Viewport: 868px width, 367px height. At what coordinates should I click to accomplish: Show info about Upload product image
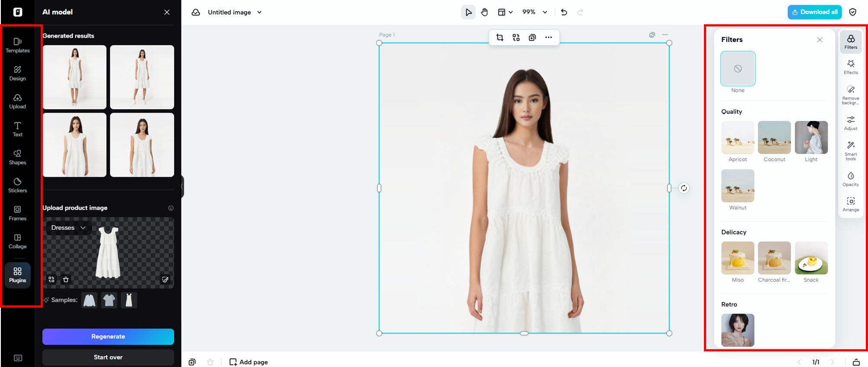(x=171, y=208)
